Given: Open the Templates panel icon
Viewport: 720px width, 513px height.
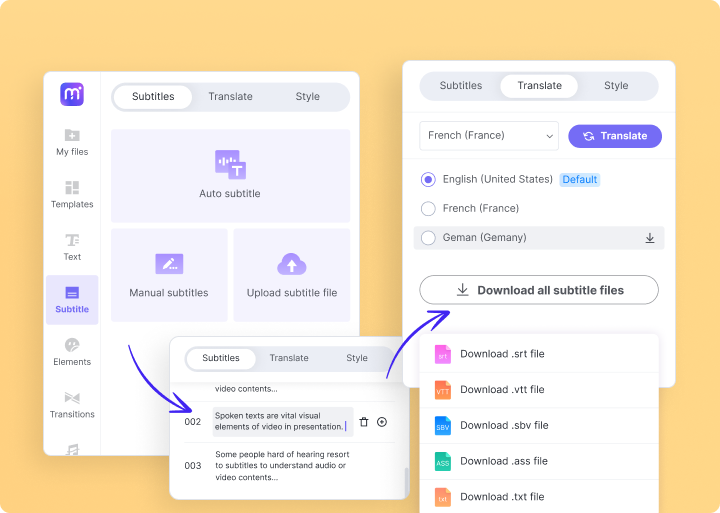Looking at the screenshot, I should 72,194.
